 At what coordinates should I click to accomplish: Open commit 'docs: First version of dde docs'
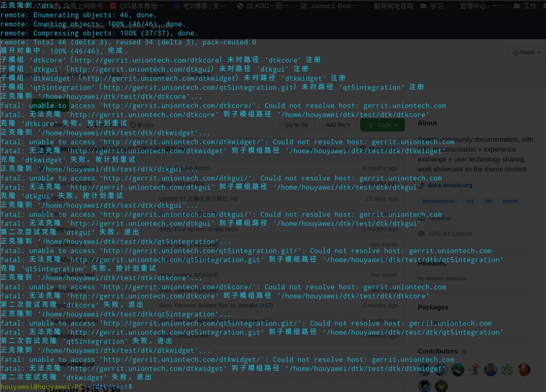coord(199,229)
